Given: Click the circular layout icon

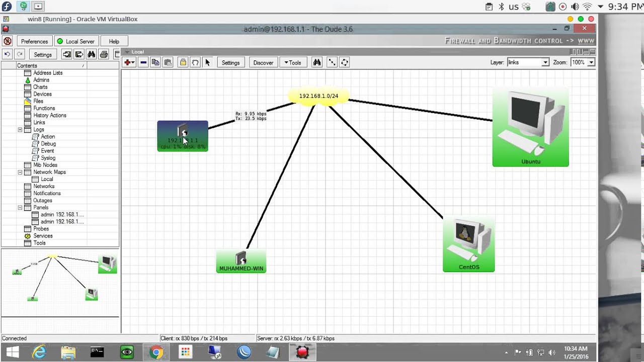Looking at the screenshot, I should click(x=345, y=62).
